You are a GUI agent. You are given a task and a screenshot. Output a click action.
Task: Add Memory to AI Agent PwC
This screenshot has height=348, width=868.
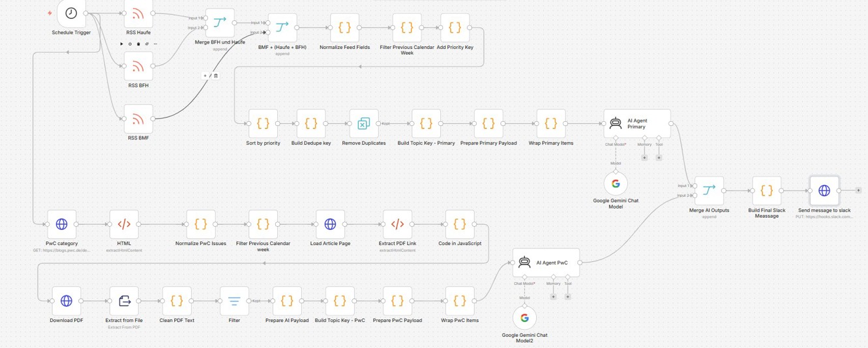pyautogui.click(x=553, y=297)
